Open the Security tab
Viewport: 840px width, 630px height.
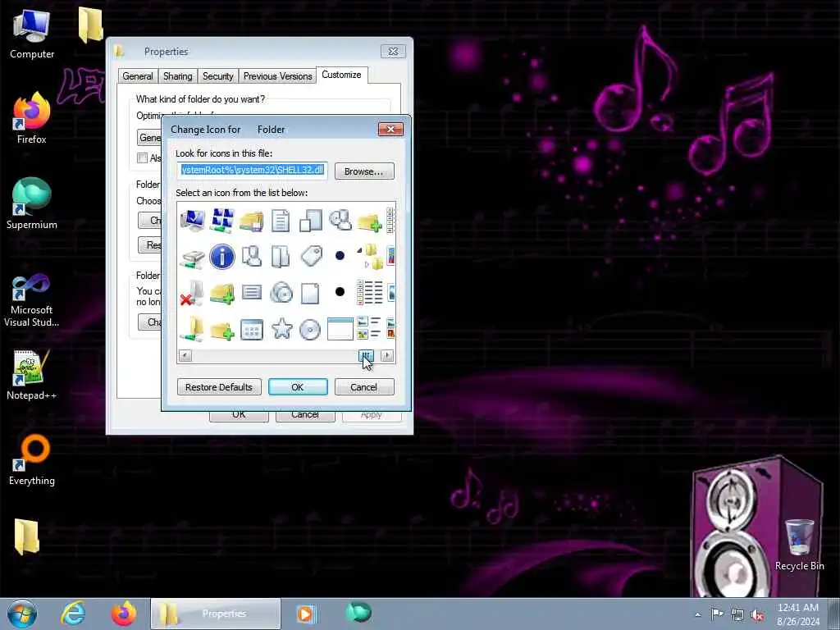click(x=217, y=76)
